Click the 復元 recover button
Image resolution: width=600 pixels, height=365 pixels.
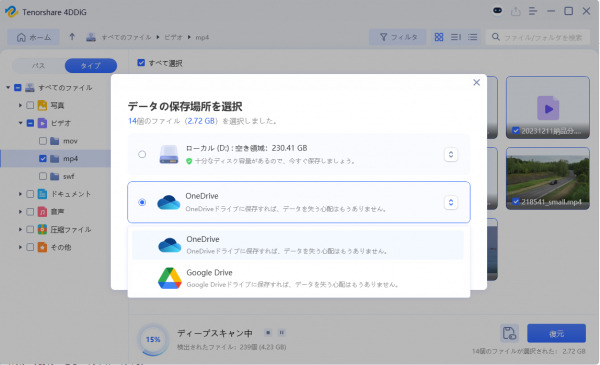(556, 333)
